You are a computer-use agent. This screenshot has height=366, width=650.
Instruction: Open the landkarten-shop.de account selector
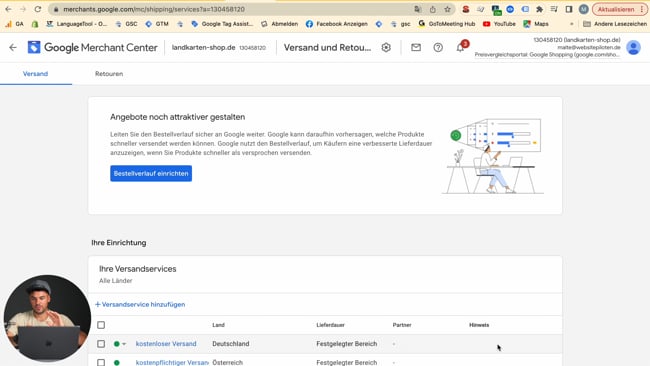(x=218, y=48)
